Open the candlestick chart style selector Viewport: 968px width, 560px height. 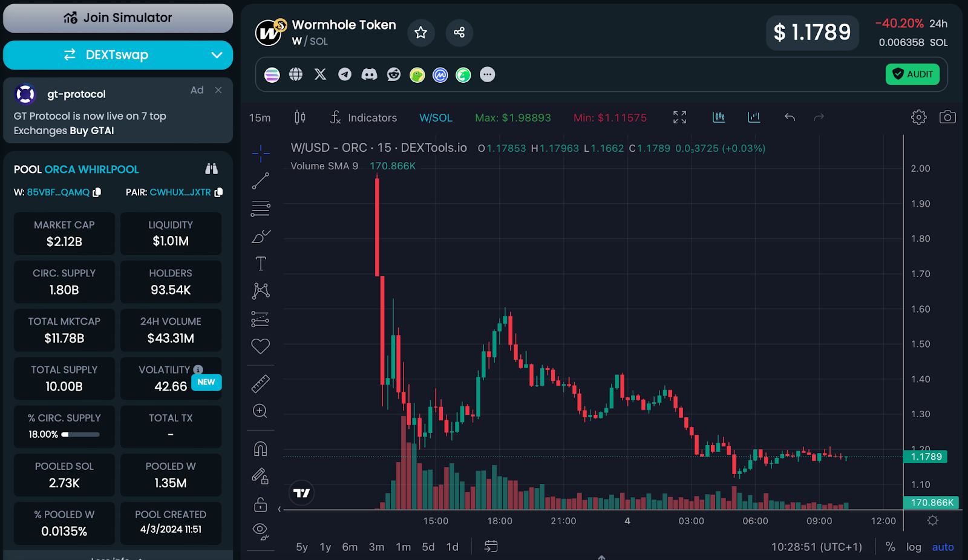pyautogui.click(x=300, y=117)
